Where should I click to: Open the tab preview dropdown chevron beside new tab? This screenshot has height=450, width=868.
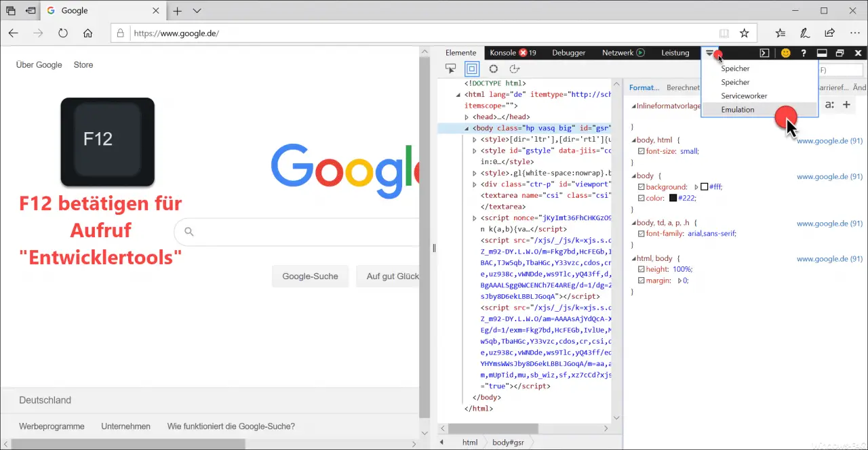click(197, 11)
